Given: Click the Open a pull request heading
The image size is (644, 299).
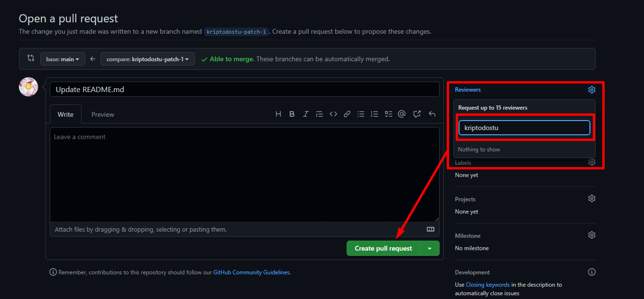Looking at the screenshot, I should [68, 19].
